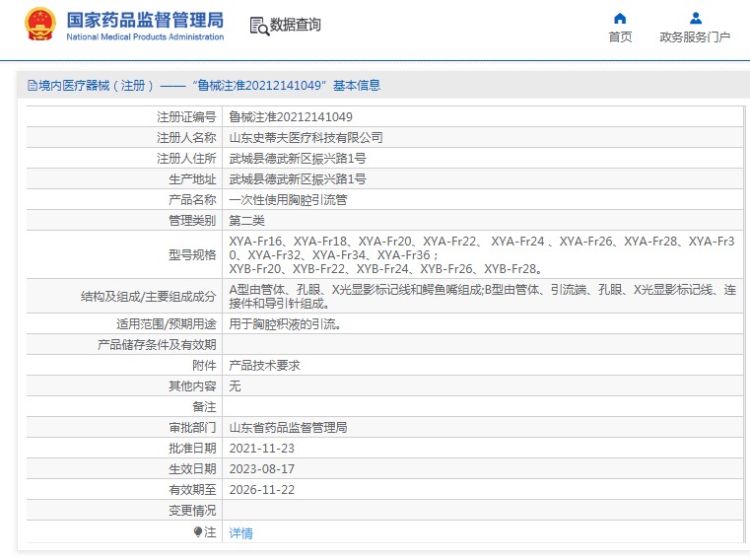The image size is (750, 560).
Task: Click the document icon before 境内医疗器械
Action: (x=33, y=86)
